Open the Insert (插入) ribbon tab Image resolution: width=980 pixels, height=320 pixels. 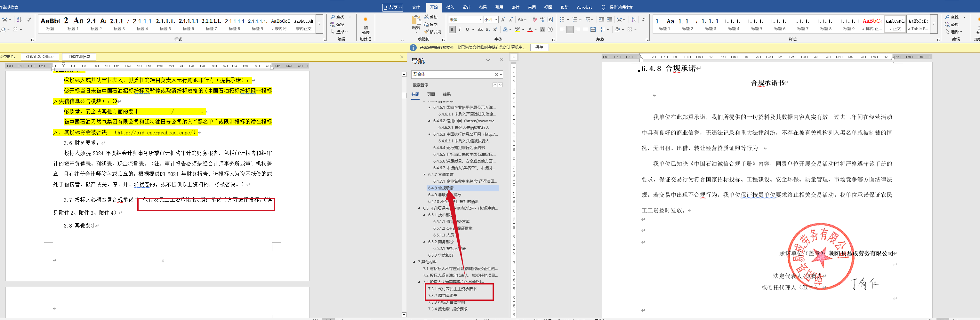pyautogui.click(x=450, y=7)
